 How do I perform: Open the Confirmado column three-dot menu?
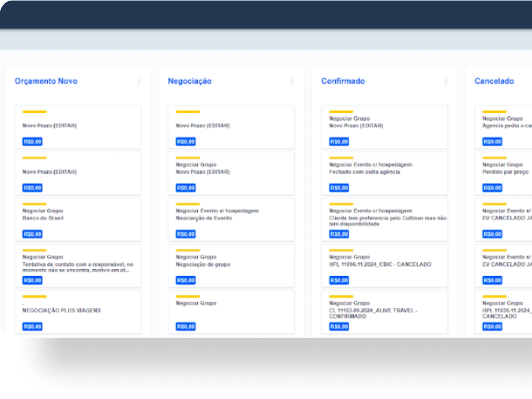(x=446, y=81)
